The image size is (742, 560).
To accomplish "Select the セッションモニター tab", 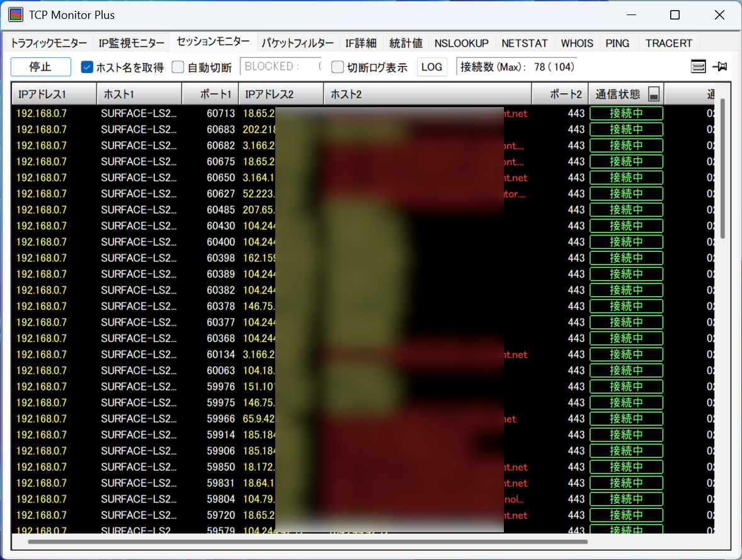I will click(x=213, y=42).
